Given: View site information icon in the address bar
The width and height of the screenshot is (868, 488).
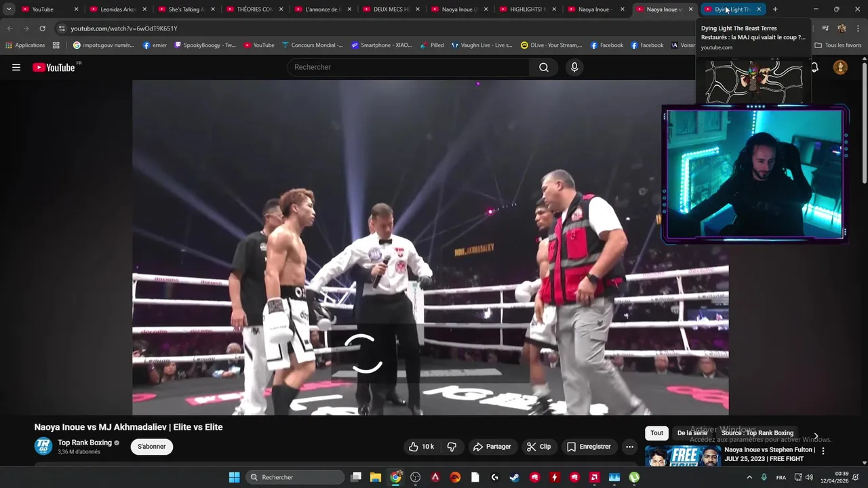Looking at the screenshot, I should click(62, 28).
